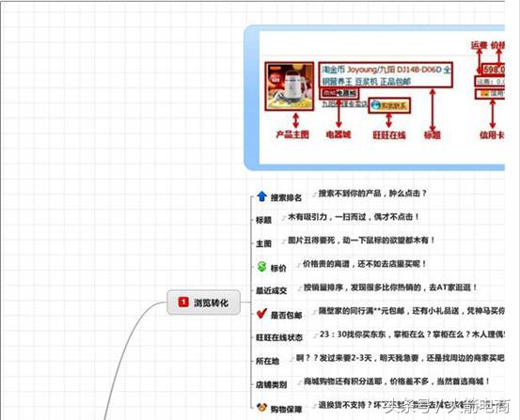Click the red number 1 priority icon

click(x=183, y=302)
